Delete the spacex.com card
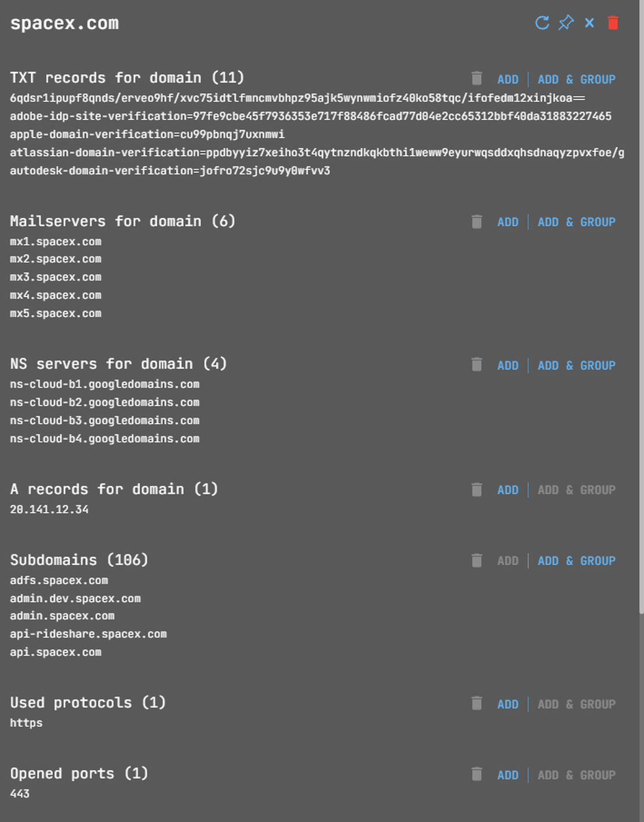Viewport: 644px width, 822px height. tap(613, 23)
